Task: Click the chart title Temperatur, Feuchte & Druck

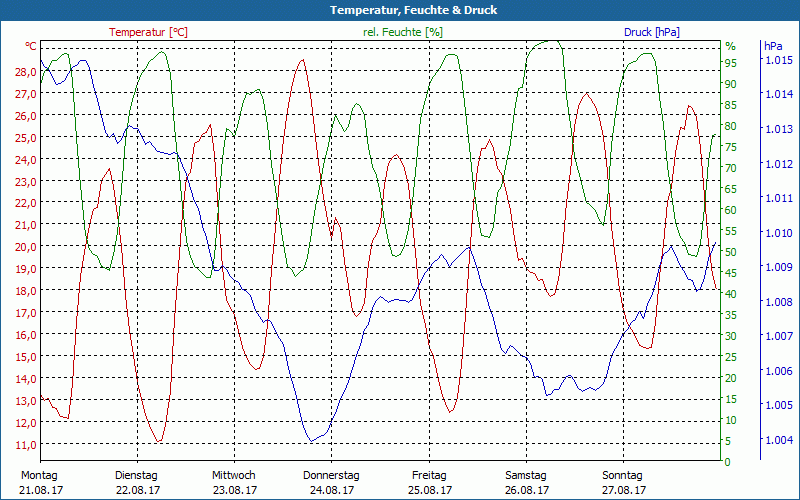Action: coord(399,10)
